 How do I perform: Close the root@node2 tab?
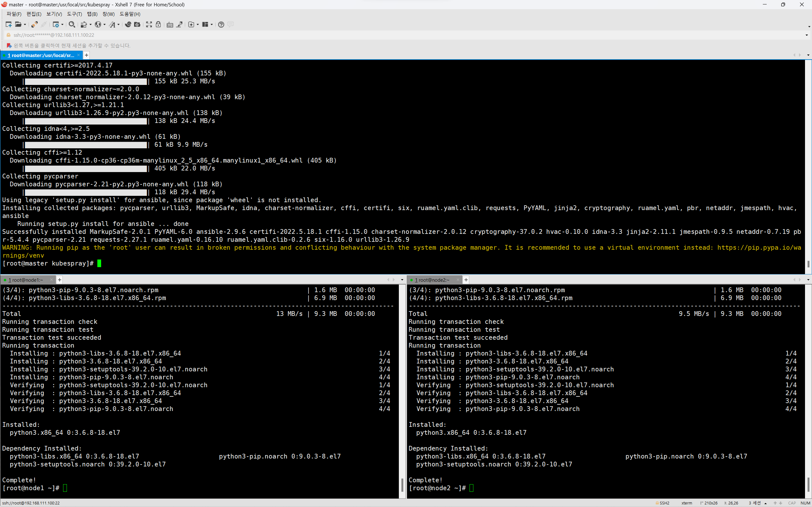pos(458,280)
